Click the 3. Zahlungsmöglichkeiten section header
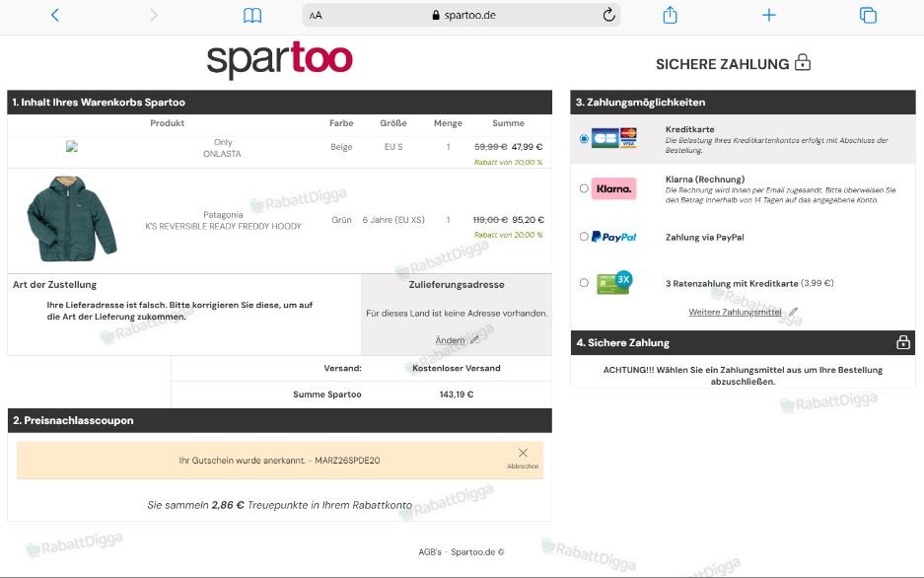924x578 pixels. (x=743, y=102)
